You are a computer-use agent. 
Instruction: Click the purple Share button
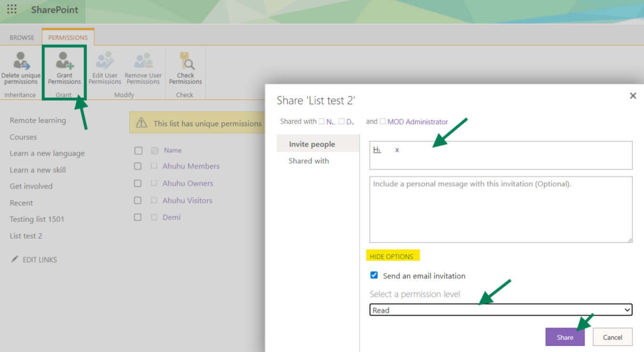(x=565, y=337)
